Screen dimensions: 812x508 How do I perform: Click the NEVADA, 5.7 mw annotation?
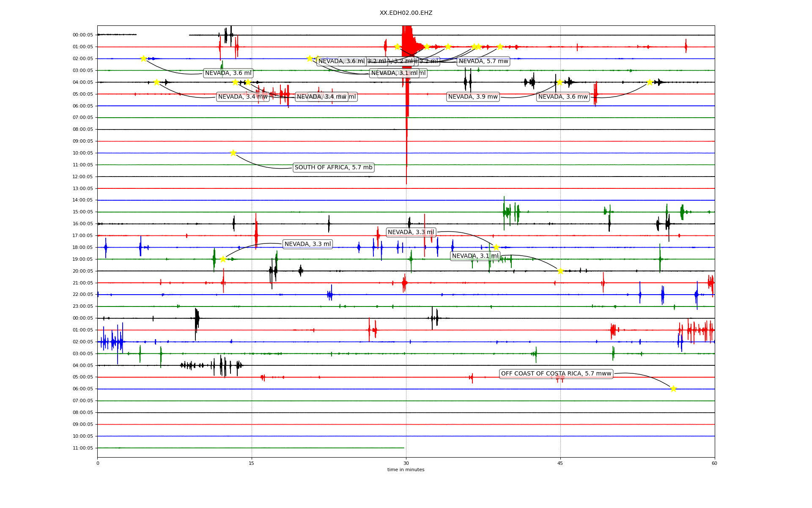click(483, 61)
